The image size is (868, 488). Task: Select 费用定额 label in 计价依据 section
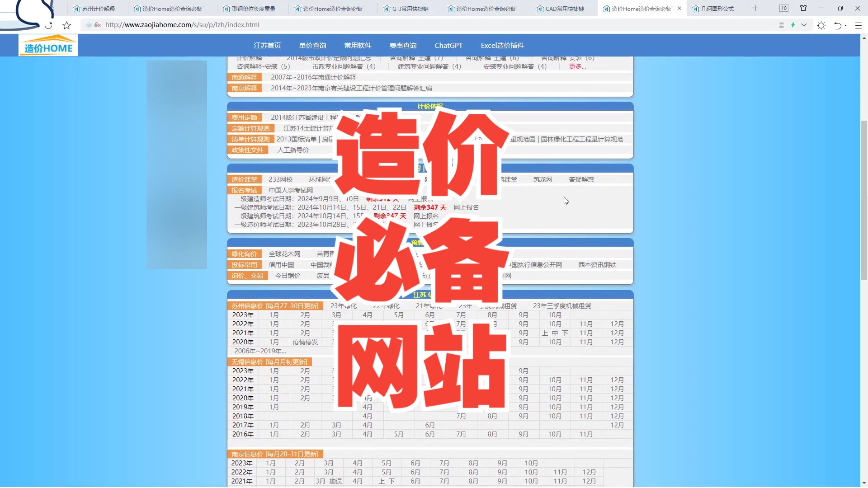coord(244,117)
